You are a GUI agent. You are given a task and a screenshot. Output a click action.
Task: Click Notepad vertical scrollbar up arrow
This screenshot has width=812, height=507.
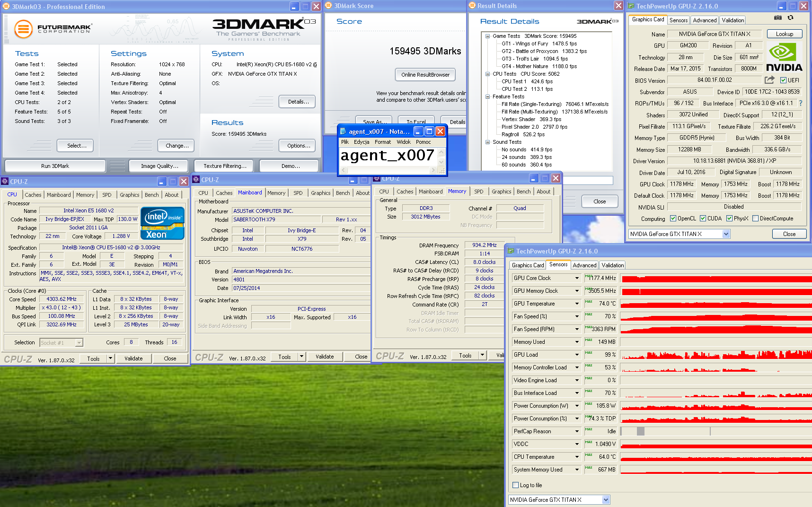441,152
